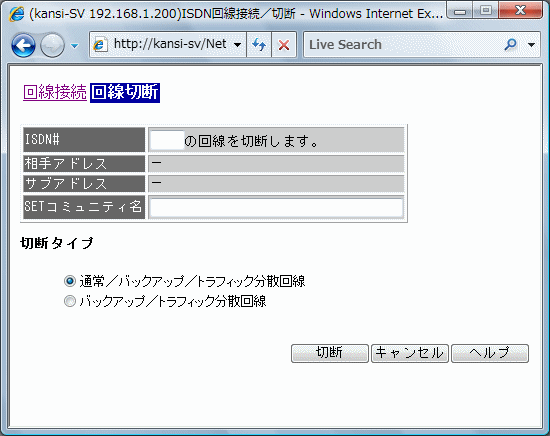Image resolution: width=550 pixels, height=436 pixels.
Task: Minimize the Internet Explorer window
Action: [x=460, y=11]
